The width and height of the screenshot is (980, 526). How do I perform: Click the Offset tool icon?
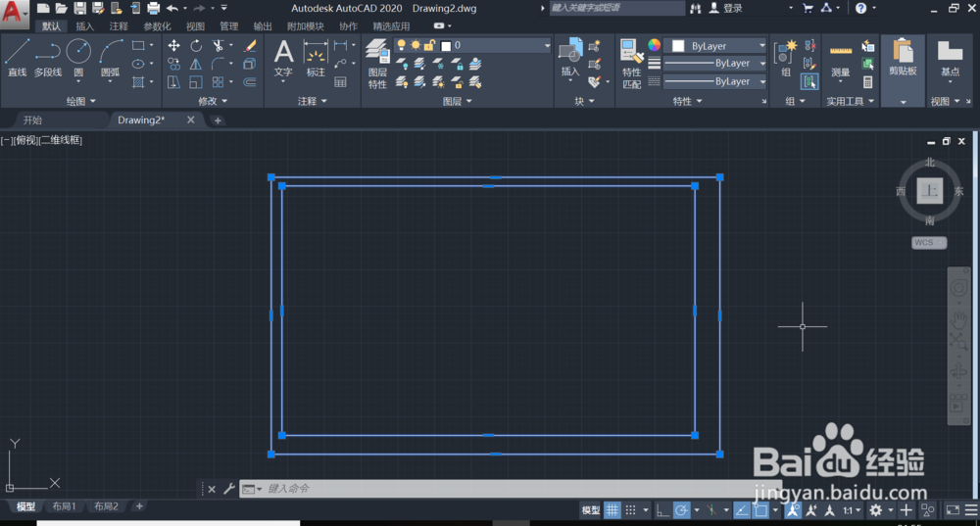(x=250, y=82)
